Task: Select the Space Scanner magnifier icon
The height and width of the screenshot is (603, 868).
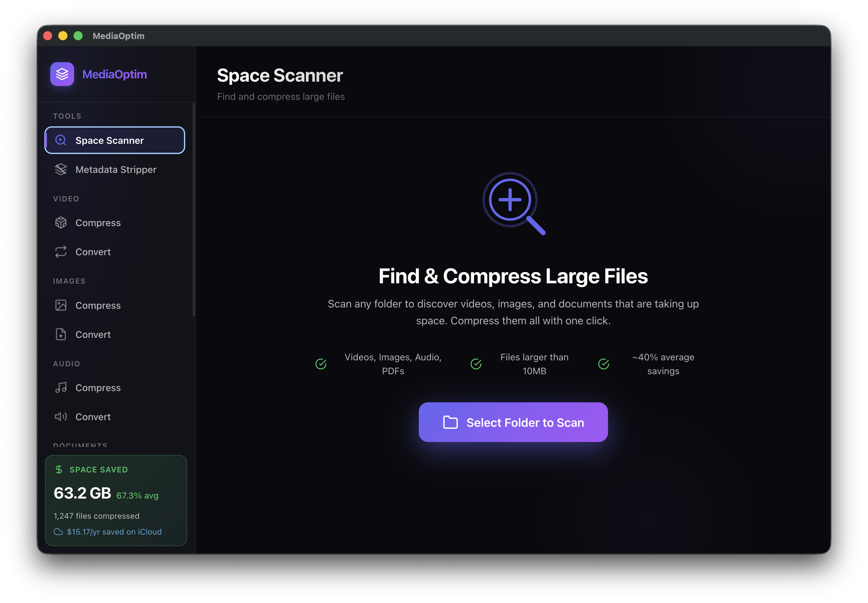Action: pyautogui.click(x=61, y=140)
